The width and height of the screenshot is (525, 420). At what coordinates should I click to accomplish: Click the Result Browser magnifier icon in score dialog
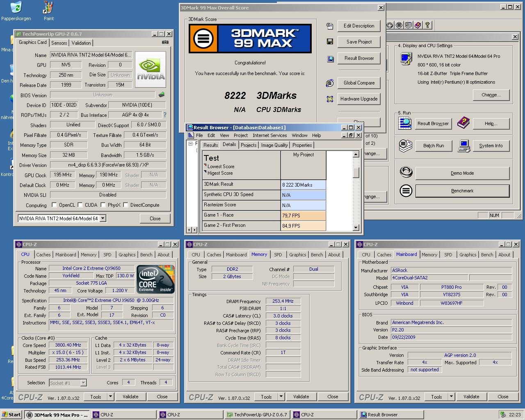[330, 59]
